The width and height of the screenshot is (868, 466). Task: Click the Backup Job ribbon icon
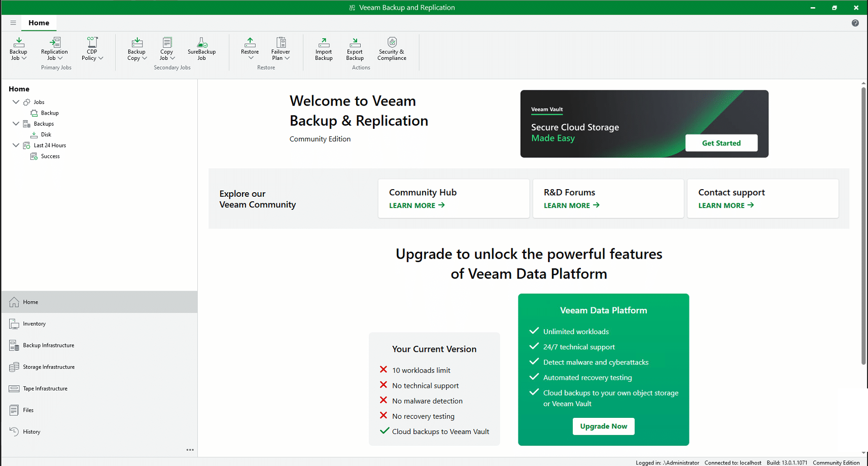(x=18, y=43)
